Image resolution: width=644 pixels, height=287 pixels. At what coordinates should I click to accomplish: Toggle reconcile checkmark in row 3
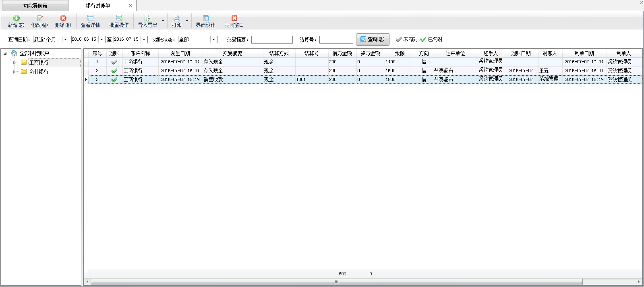(114, 80)
